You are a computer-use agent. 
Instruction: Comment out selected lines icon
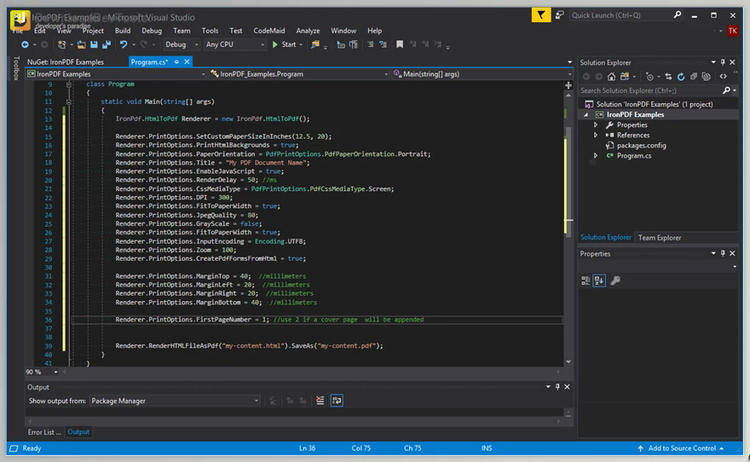370,44
